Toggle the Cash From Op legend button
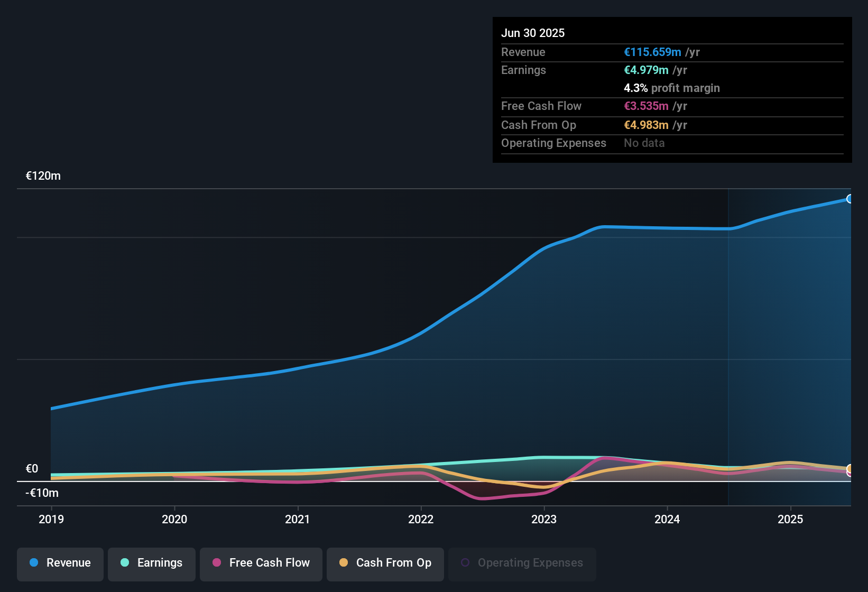This screenshot has height=592, width=868. click(385, 564)
